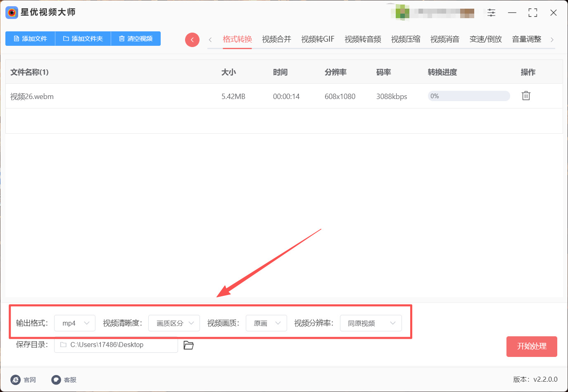Maximize the 星优视频大师 window
The image size is (568, 392).
[x=533, y=13]
